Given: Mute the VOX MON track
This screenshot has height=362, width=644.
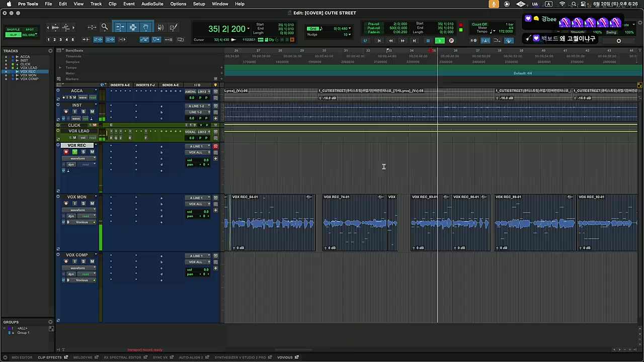Looking at the screenshot, I should pos(92,204).
